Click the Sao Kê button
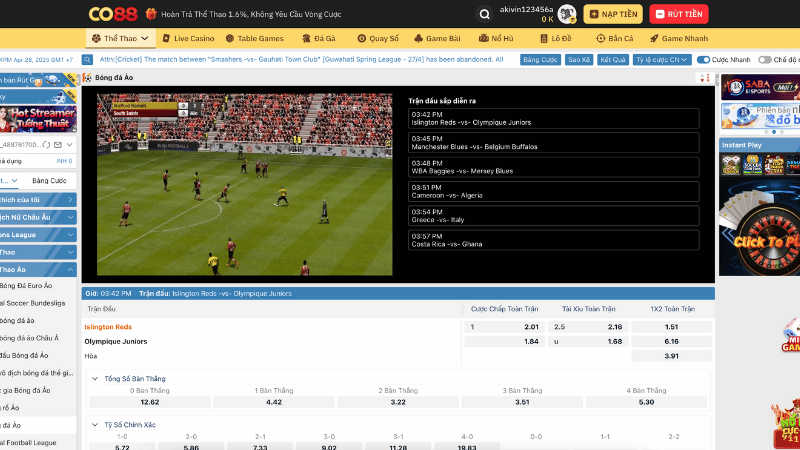 (579, 60)
